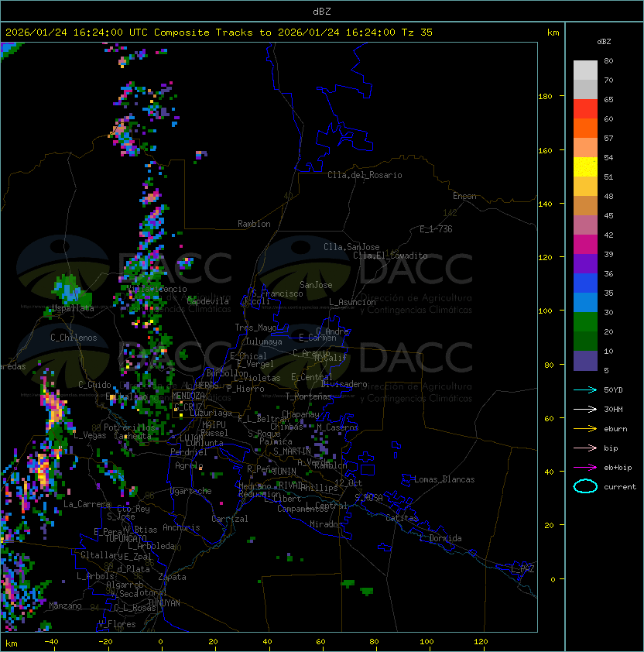The width and height of the screenshot is (644, 652).
Task: Click the 'L_Asuncion' location label
Action: click(352, 302)
